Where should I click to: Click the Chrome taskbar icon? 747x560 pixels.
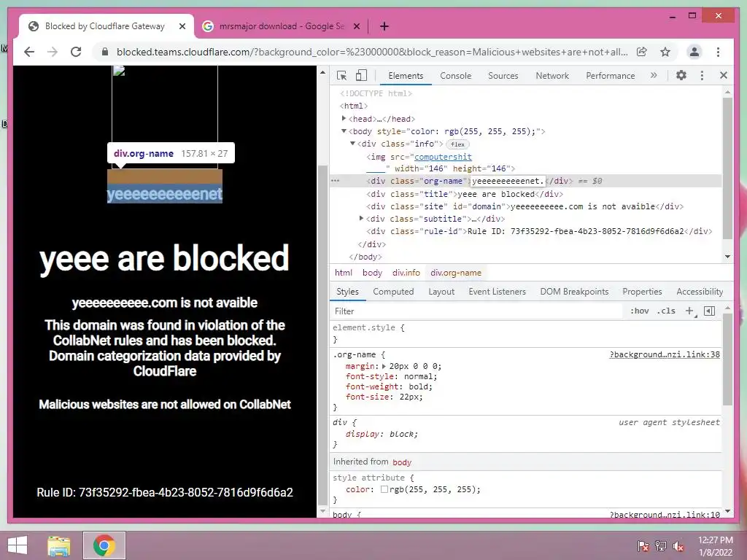(x=104, y=545)
